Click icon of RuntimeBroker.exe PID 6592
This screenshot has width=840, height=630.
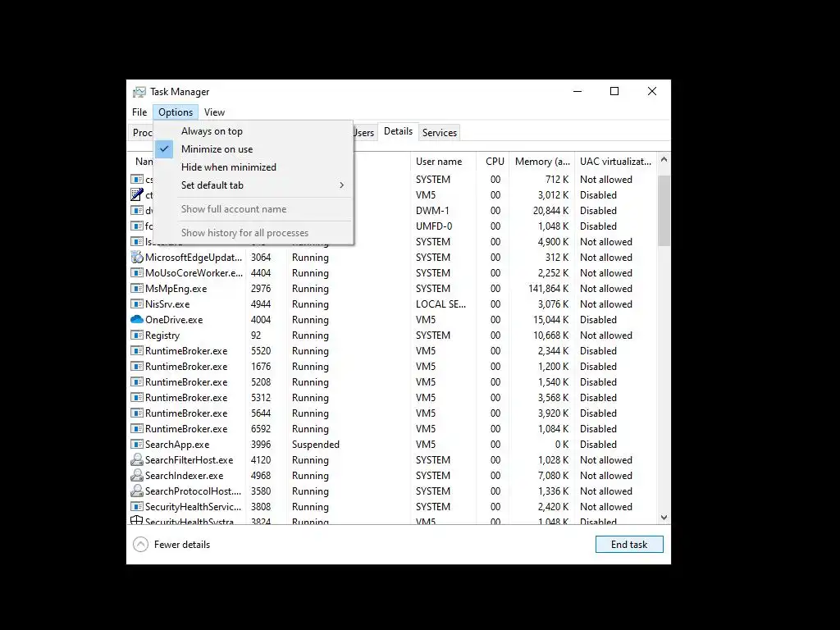(137, 428)
